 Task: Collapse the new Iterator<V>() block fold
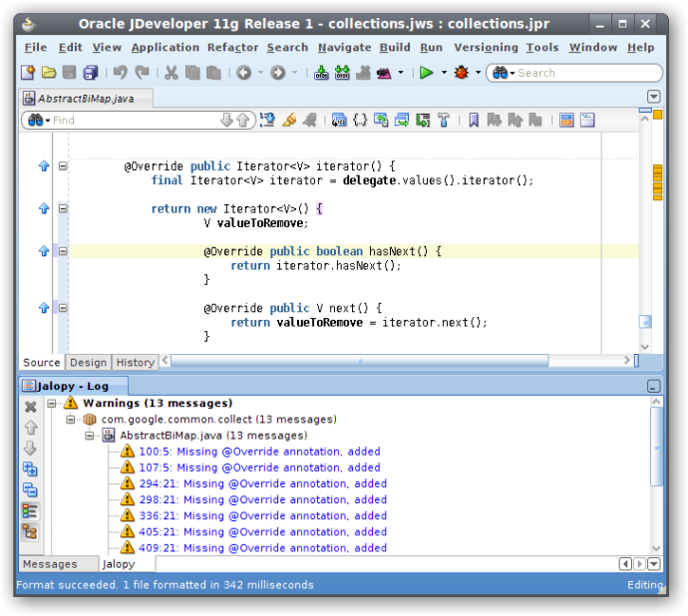coord(63,208)
